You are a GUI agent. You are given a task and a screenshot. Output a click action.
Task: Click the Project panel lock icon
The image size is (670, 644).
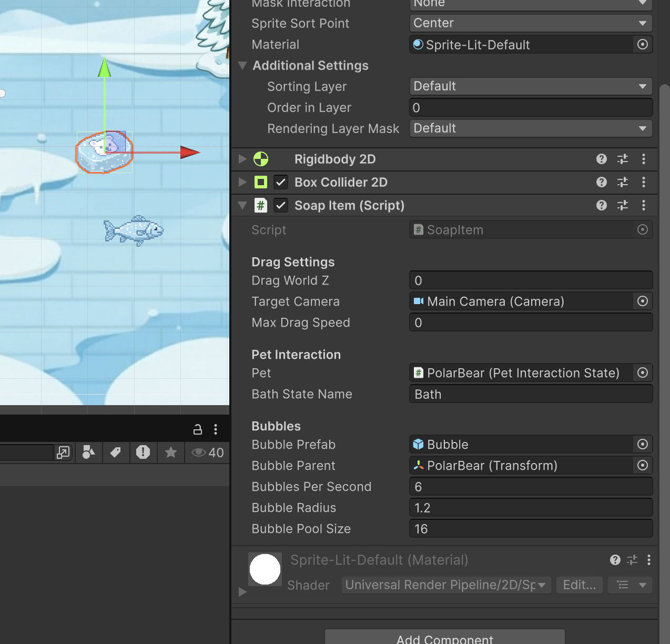tap(198, 429)
